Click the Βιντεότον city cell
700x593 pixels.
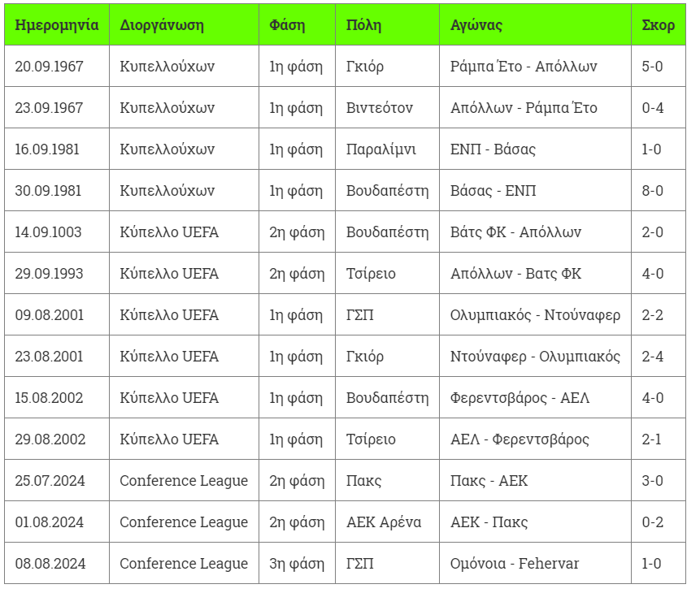click(x=380, y=108)
